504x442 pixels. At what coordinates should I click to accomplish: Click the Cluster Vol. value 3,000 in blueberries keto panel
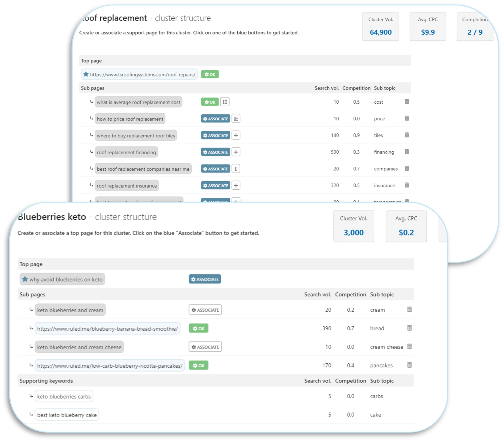click(353, 232)
